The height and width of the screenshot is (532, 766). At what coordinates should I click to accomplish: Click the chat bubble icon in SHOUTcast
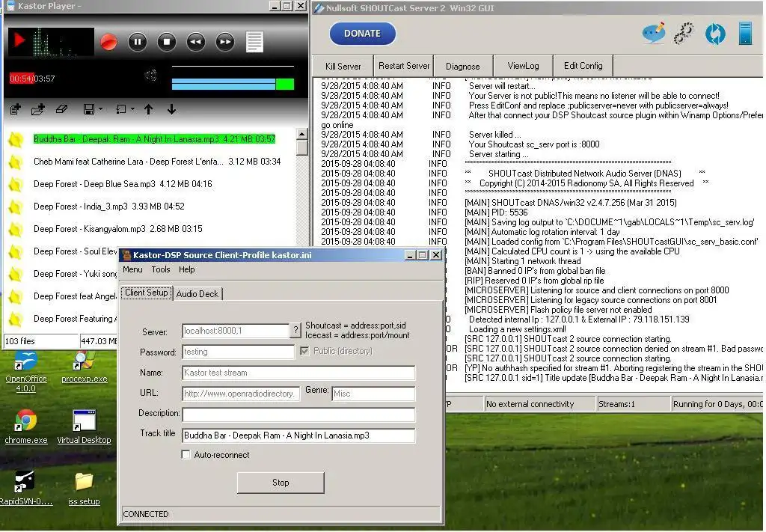(x=654, y=33)
